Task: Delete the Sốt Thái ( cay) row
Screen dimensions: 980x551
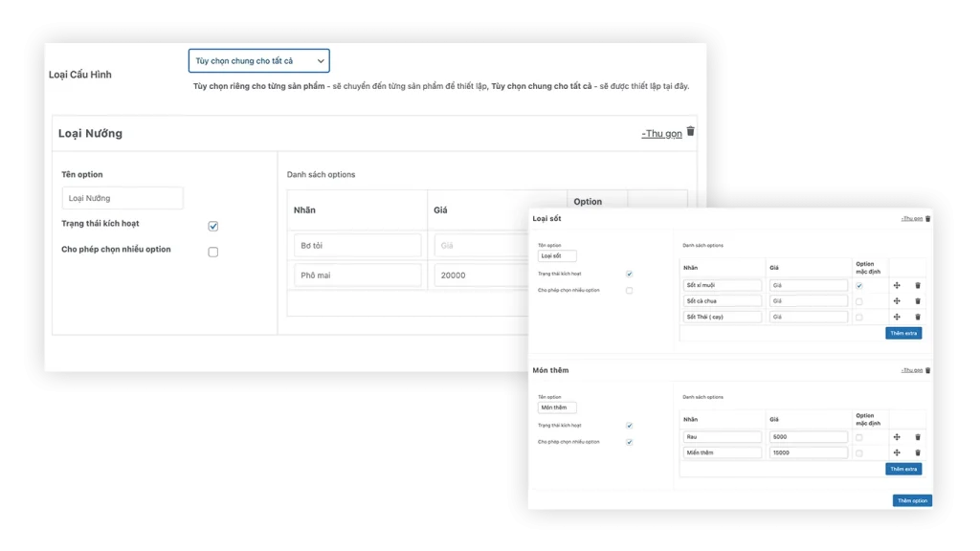Action: (917, 317)
